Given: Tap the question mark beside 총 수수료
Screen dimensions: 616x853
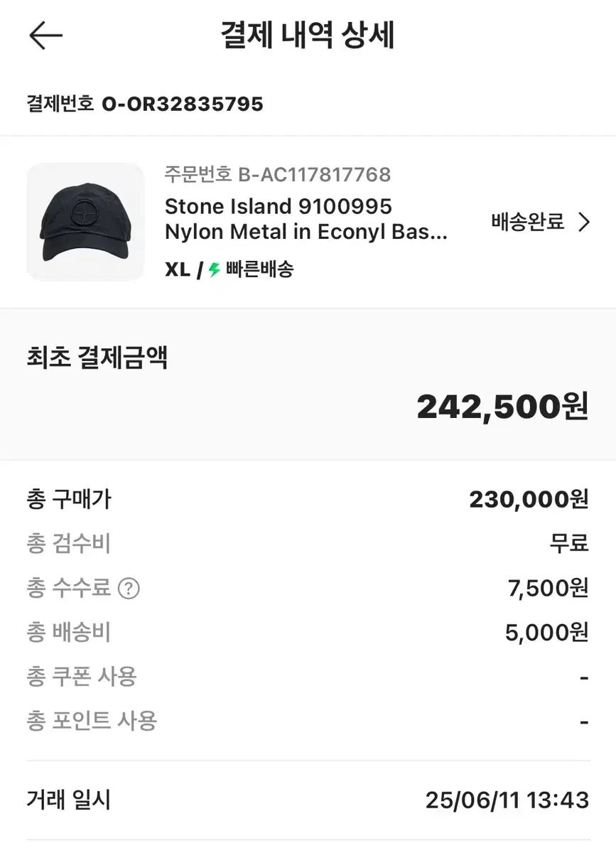Looking at the screenshot, I should point(129,589).
